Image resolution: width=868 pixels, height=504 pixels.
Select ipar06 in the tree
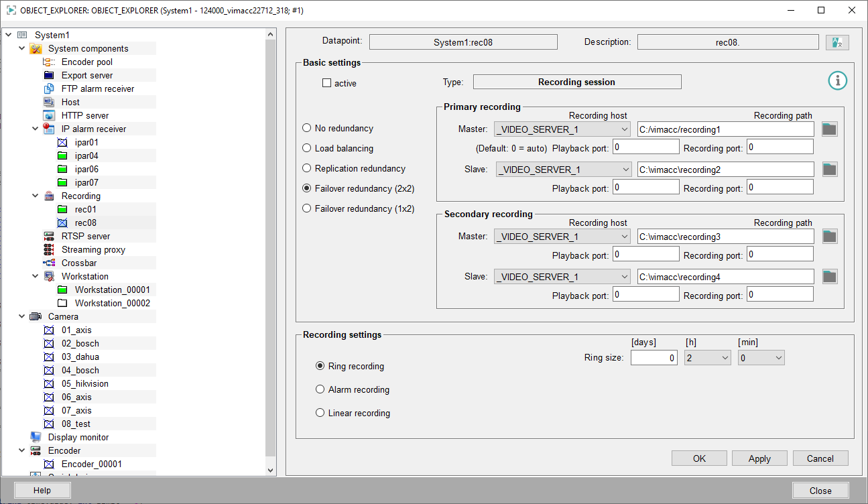tap(86, 169)
